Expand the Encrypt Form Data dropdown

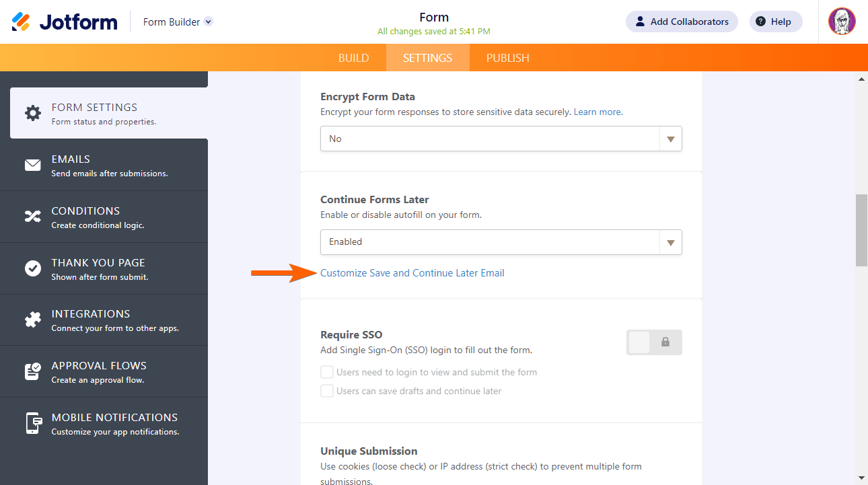[x=501, y=139]
